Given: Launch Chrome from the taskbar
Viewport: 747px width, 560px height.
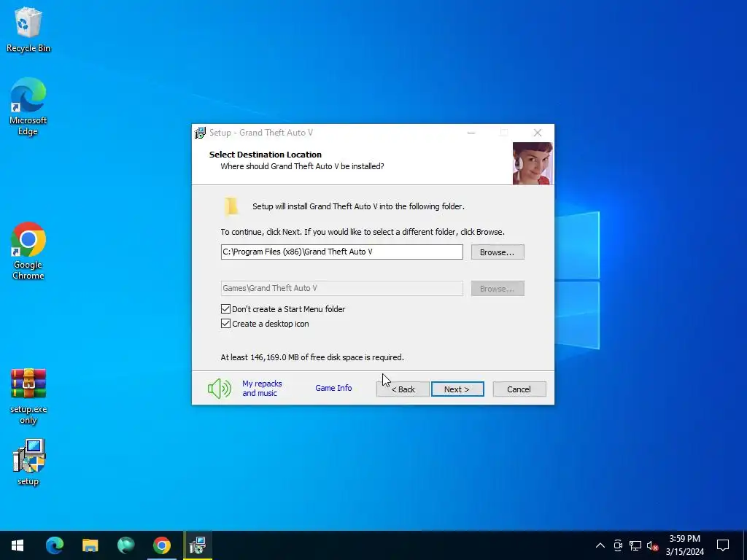Looking at the screenshot, I should point(161,545).
